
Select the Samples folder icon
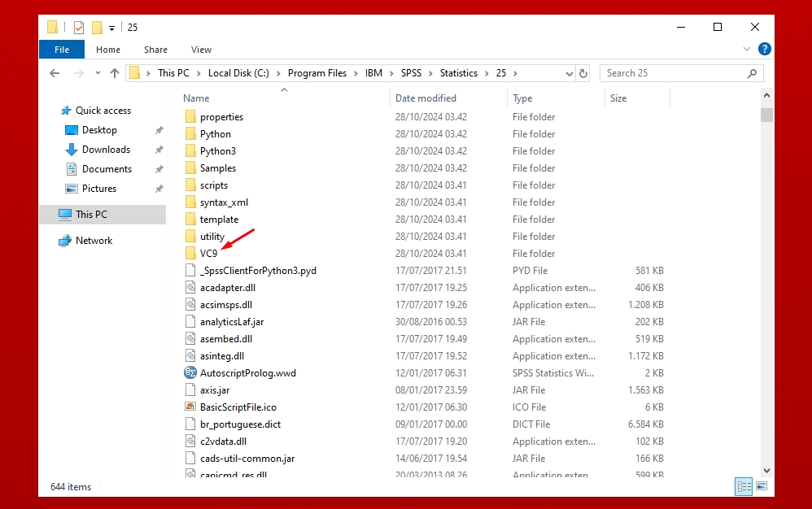190,167
